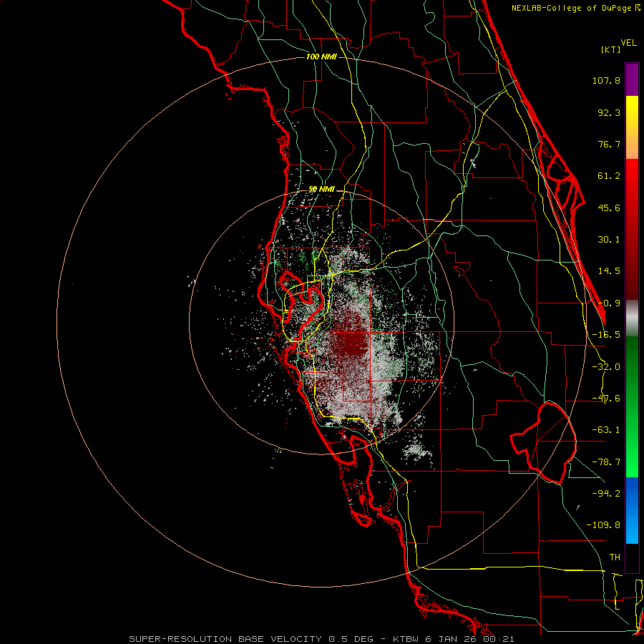
Task: Click the 76.7 legend value
Action: click(x=609, y=144)
